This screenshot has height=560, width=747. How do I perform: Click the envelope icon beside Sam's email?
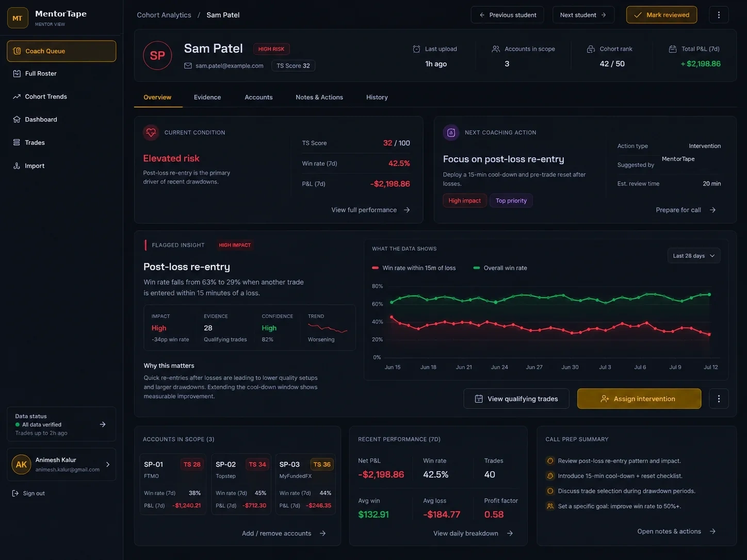pos(188,65)
